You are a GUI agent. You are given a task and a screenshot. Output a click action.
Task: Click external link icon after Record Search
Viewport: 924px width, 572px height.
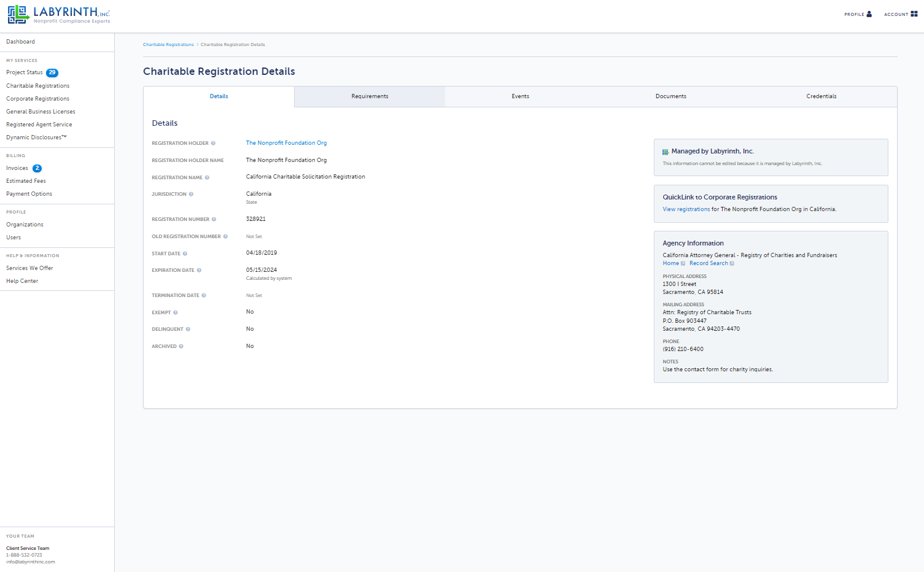coord(732,263)
